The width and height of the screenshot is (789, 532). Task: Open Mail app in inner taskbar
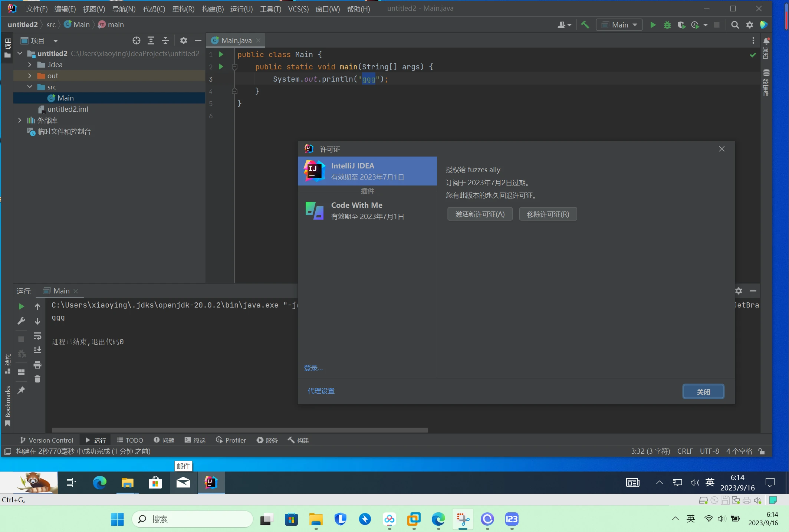pyautogui.click(x=183, y=482)
